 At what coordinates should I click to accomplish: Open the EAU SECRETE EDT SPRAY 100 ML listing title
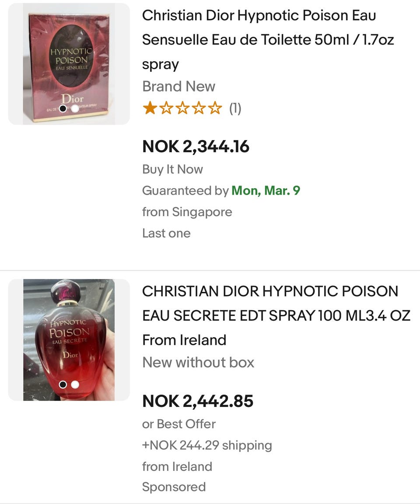(276, 315)
